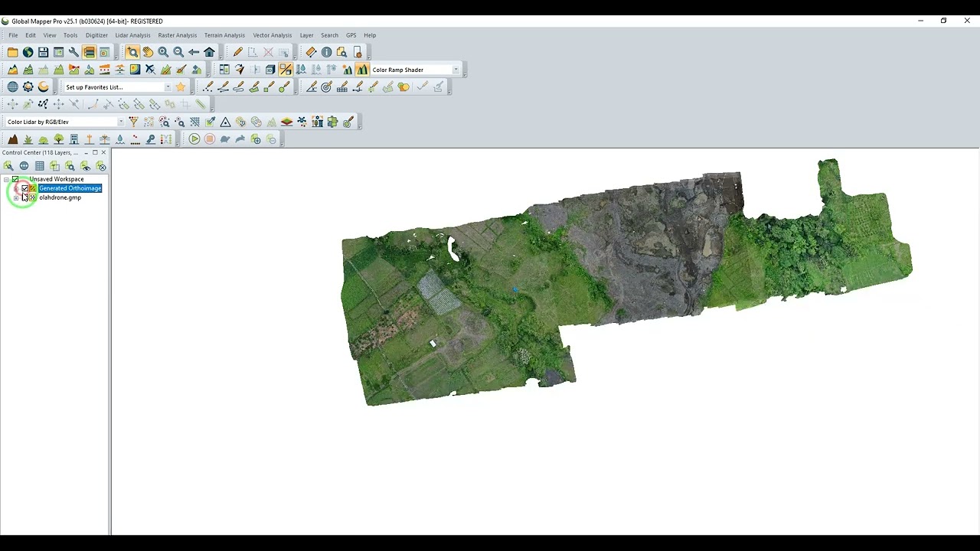Click the Lidar water drop classification icon

119,139
